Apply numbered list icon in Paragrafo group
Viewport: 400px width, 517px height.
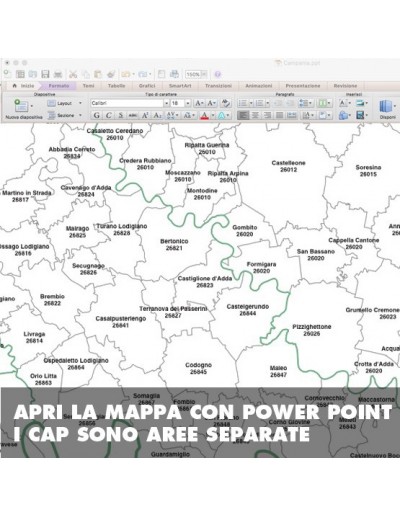(x=259, y=103)
